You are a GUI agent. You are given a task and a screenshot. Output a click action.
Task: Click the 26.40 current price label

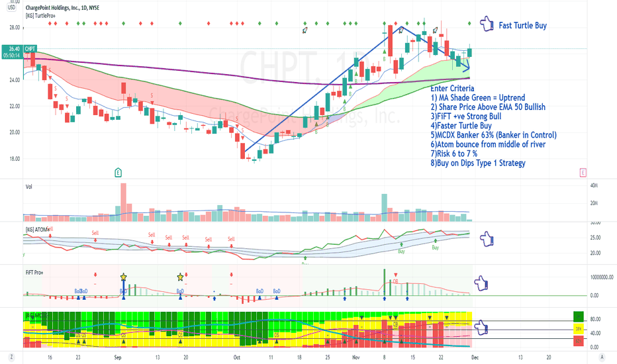pyautogui.click(x=13, y=49)
